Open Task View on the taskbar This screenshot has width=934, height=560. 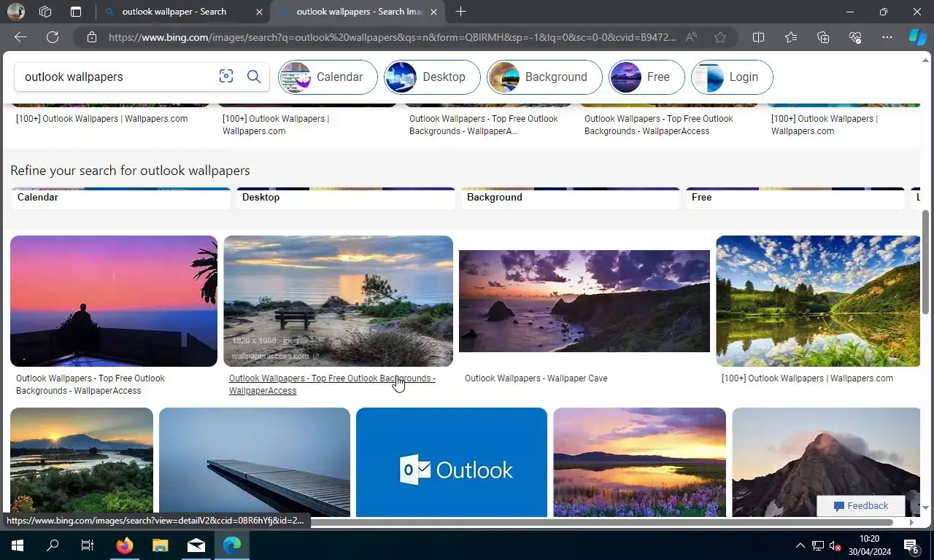[x=88, y=545]
